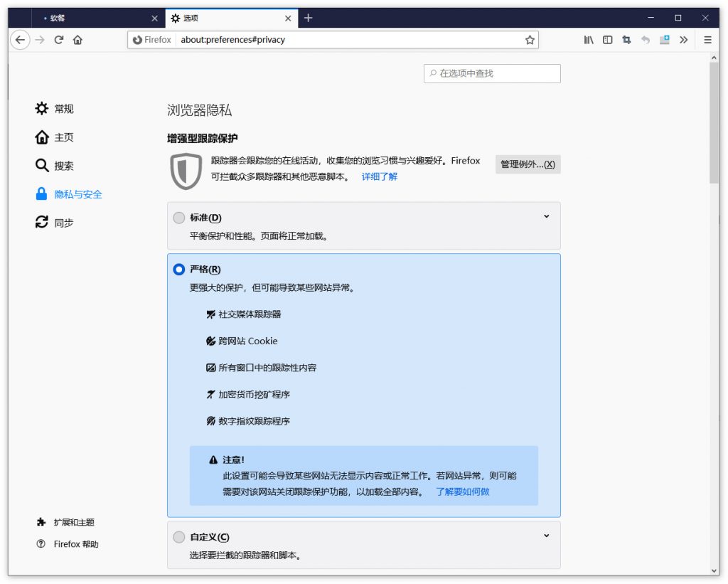728x584 pixels.
Task: Show more tools with the overflow chevron
Action: coord(683,40)
